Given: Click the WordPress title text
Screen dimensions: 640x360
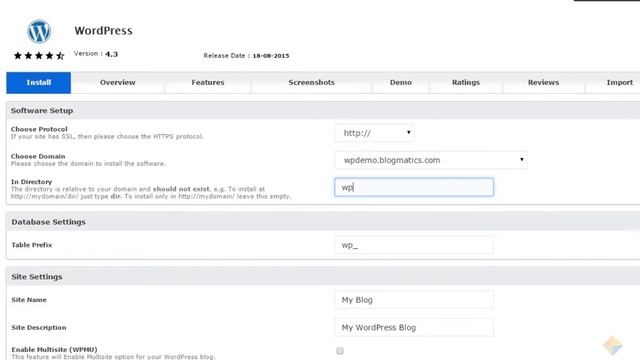Looking at the screenshot, I should 103,31.
